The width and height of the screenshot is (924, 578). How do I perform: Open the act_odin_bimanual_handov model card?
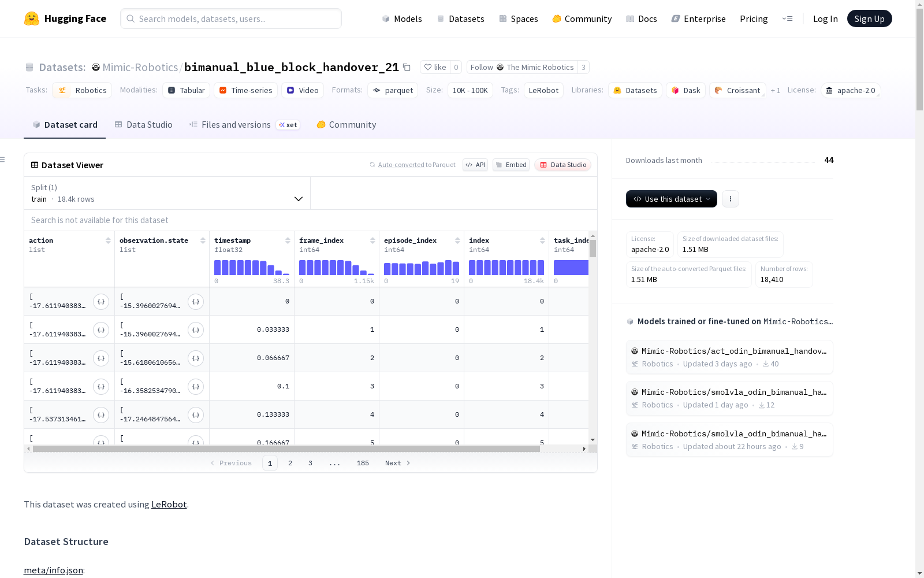coord(729,357)
